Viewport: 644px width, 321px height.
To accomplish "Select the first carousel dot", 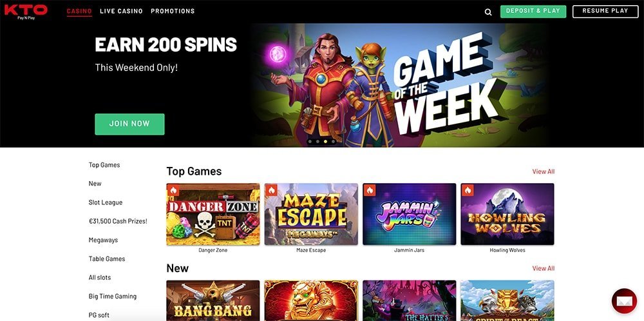I will coord(310,141).
